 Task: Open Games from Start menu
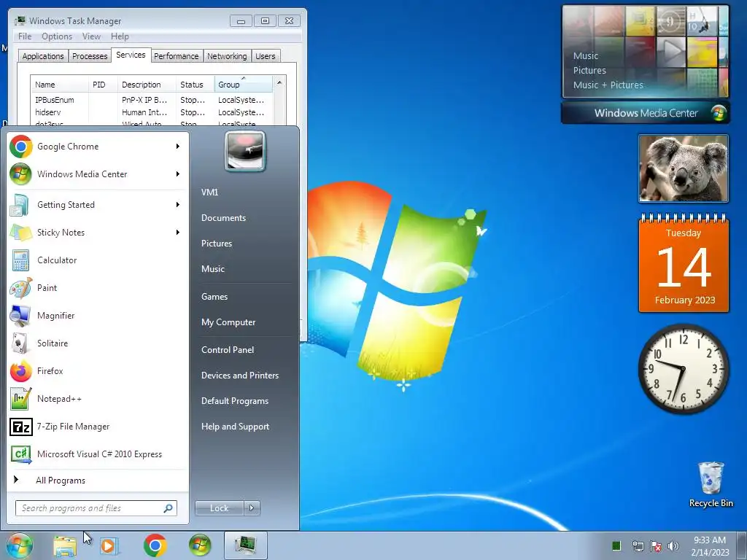tap(214, 297)
